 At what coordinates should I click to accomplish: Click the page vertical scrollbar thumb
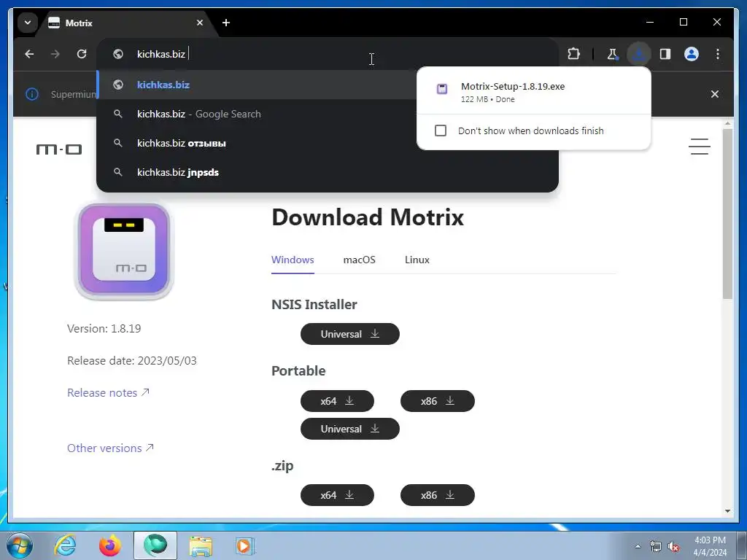click(x=727, y=214)
